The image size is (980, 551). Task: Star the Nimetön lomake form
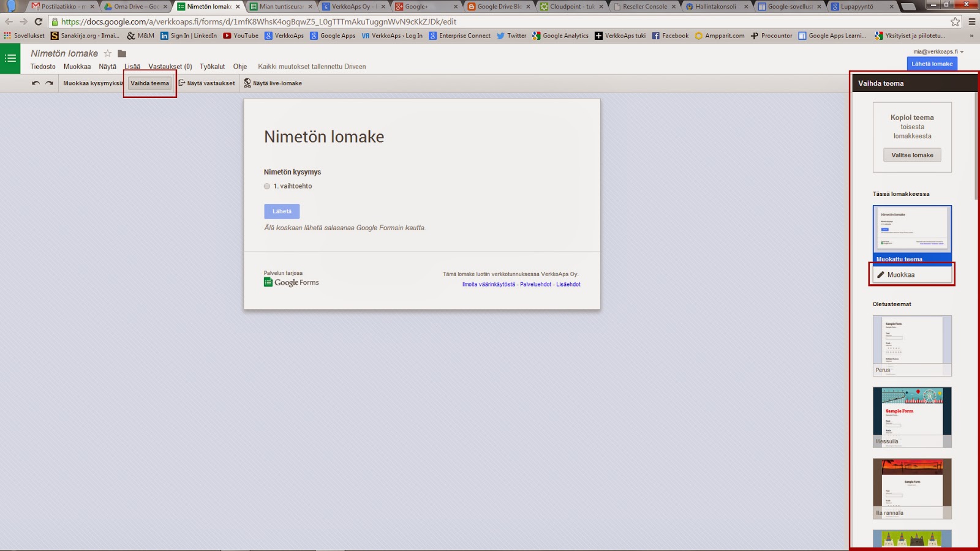108,53
